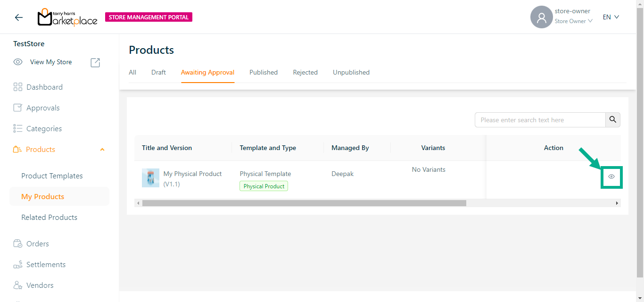This screenshot has height=302, width=644.
Task: Switch to the Published tab
Action: point(263,72)
